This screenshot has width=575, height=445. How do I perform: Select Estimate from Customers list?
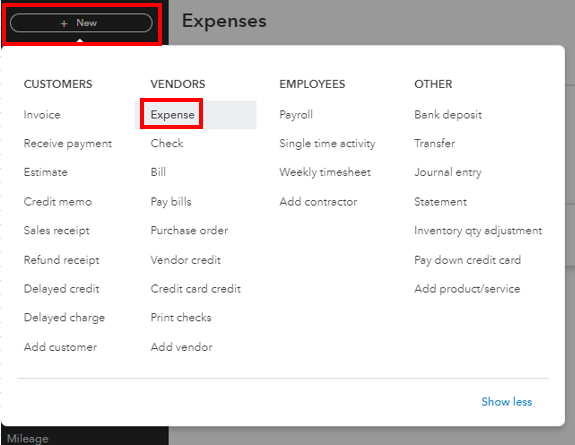coord(45,172)
